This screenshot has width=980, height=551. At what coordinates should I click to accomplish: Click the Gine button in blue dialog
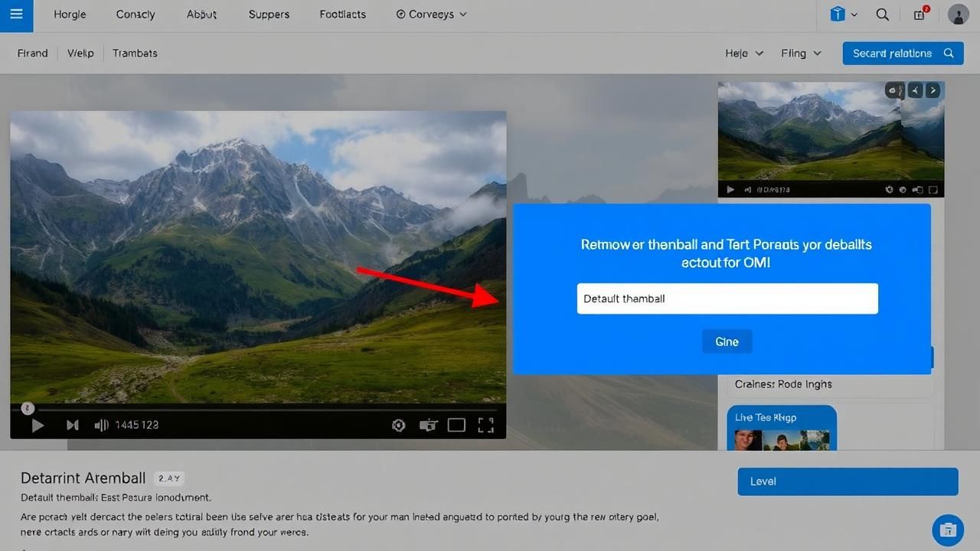[727, 342]
